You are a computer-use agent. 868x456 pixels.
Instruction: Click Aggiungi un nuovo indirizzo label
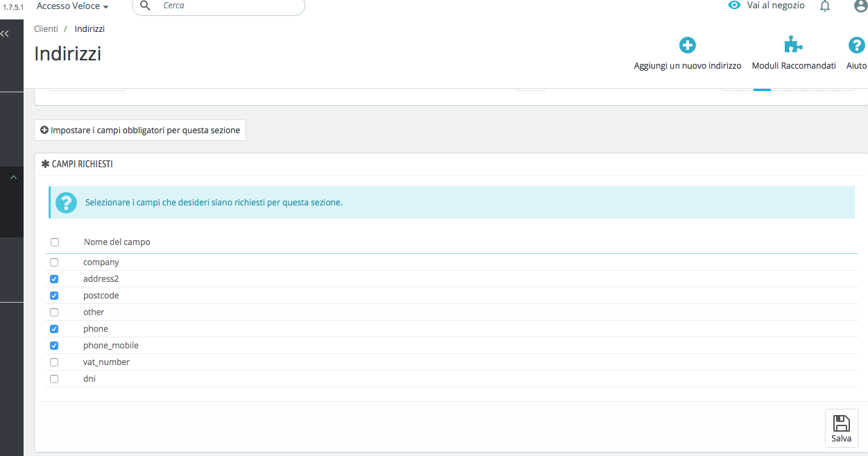point(688,65)
